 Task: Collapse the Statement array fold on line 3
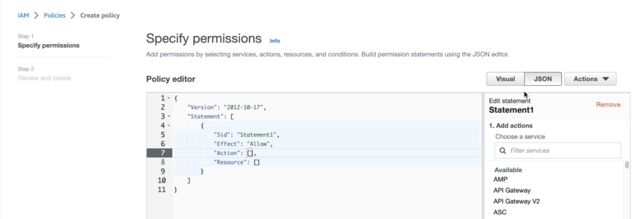tap(169, 116)
